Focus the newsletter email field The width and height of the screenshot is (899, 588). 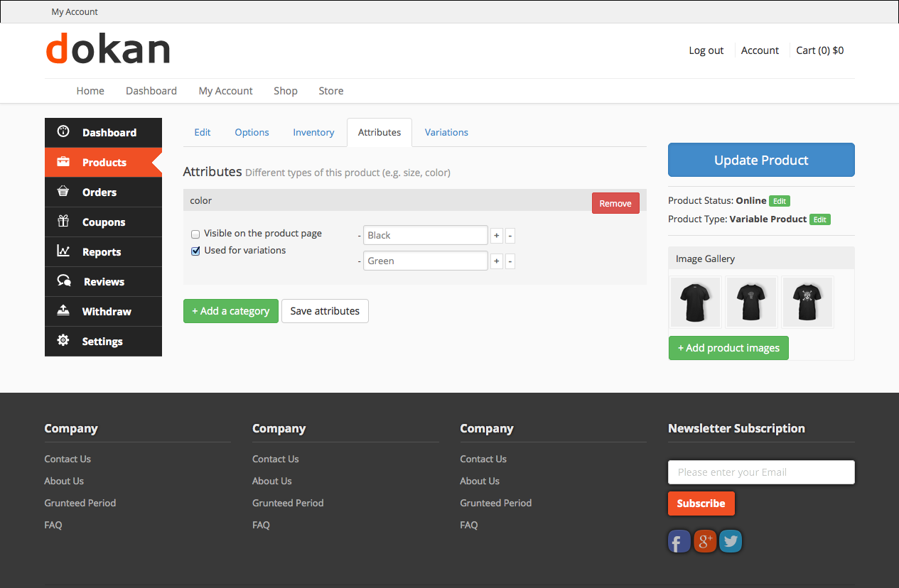point(761,472)
